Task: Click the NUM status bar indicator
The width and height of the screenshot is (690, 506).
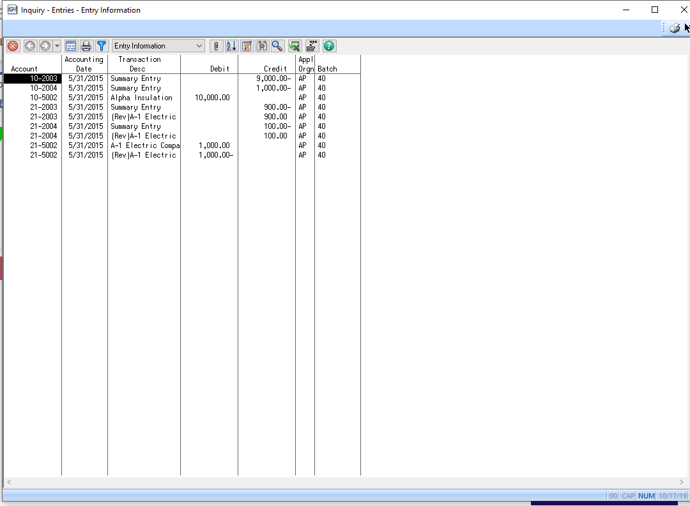Action: point(646,496)
